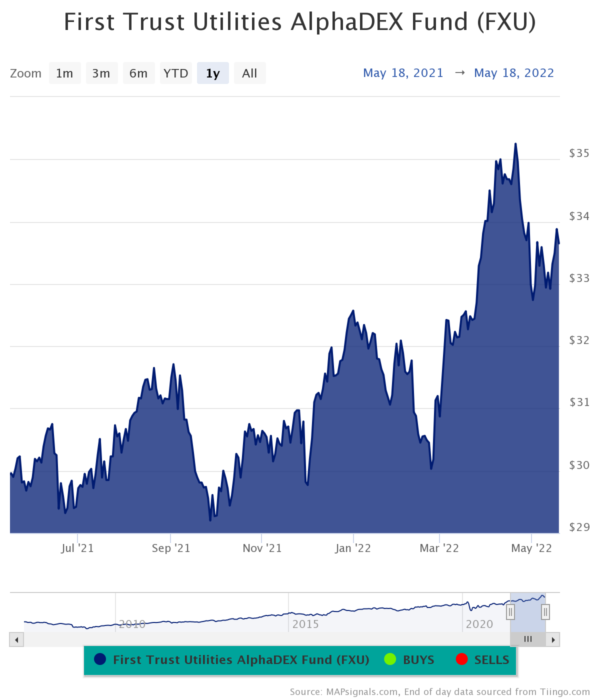Click the chart title First Trust Utilities AlphaDEX Fund
The width and height of the screenshot is (600, 700).
coord(300,22)
